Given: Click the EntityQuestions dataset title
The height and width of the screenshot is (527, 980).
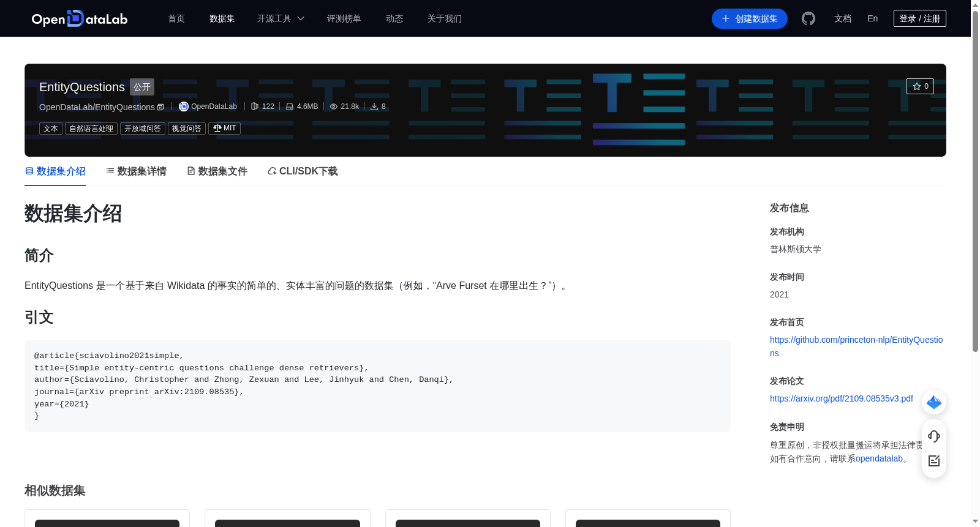Looking at the screenshot, I should tap(82, 87).
